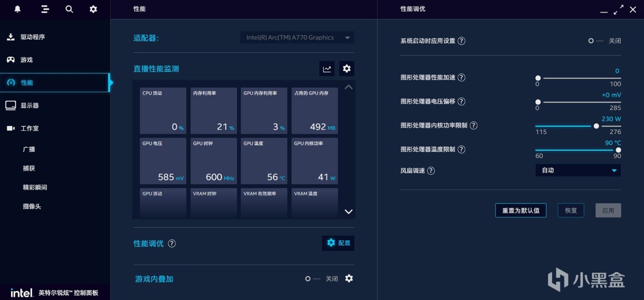Screen dimensions: 644x300
Task: Click help icon for 系统启动时应用设置
Action: click(x=461, y=41)
